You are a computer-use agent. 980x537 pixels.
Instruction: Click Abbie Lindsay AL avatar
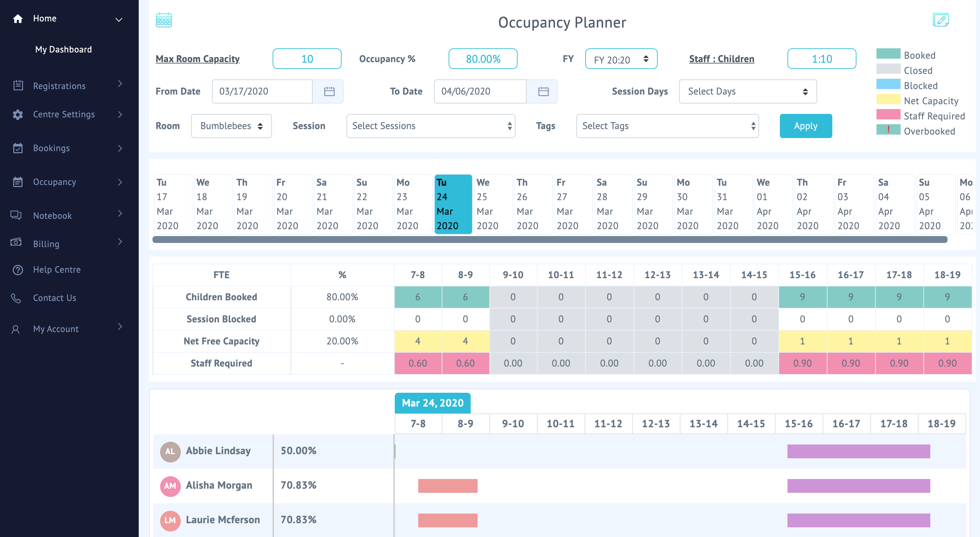[170, 451]
